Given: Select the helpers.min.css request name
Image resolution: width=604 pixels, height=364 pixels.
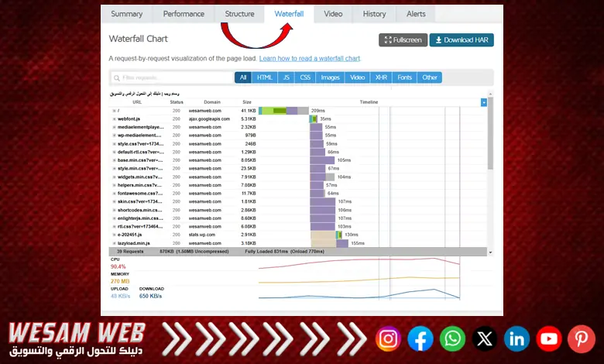Looking at the screenshot, I should pos(140,185).
